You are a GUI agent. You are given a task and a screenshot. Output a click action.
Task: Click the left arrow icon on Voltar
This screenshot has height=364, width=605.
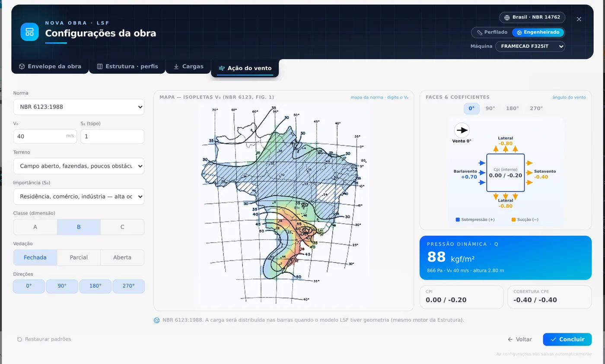[x=510, y=339]
